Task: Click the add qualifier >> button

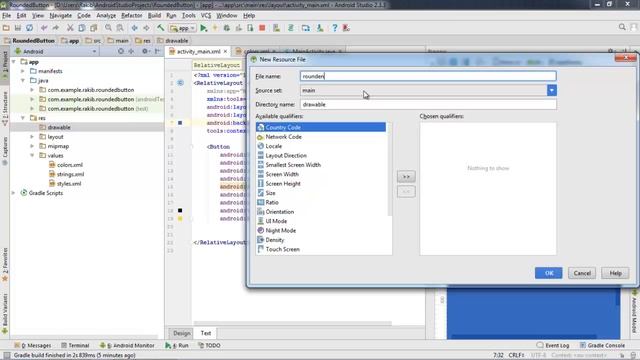Action: pyautogui.click(x=406, y=177)
